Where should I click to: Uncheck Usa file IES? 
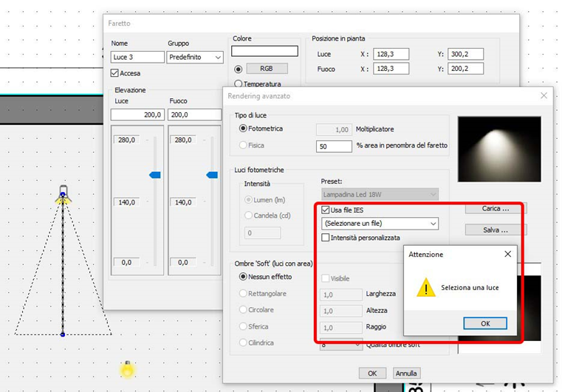tap(326, 210)
